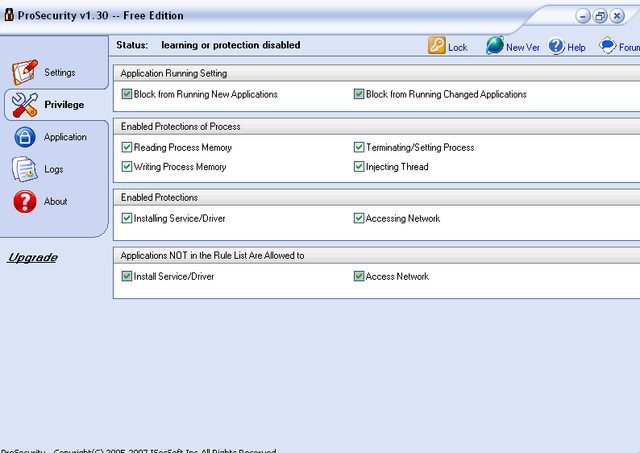
Task: Click the Logs documents icon
Action: pyautogui.click(x=24, y=169)
